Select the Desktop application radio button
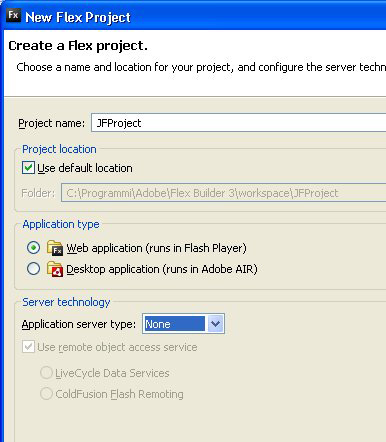The height and width of the screenshot is (442, 386). (x=33, y=269)
